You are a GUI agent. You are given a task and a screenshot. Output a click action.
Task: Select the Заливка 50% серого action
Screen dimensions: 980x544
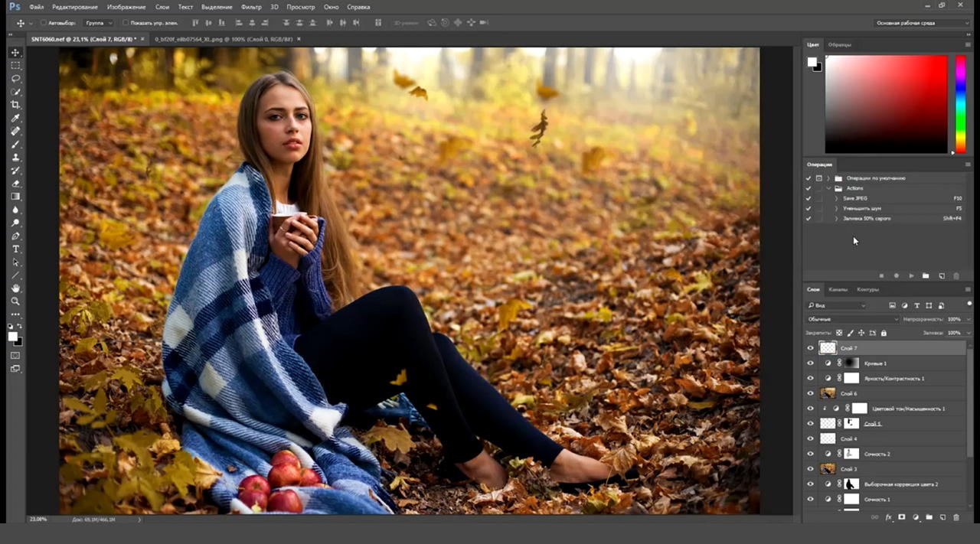coord(867,218)
